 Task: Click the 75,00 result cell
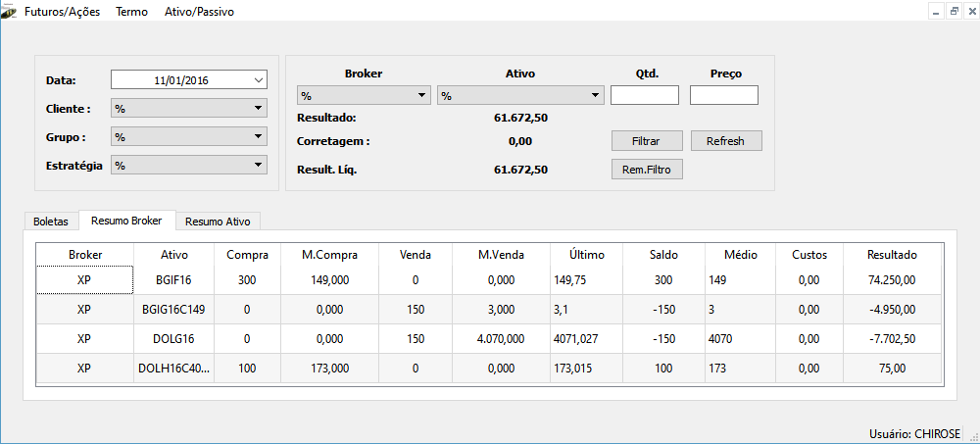pyautogui.click(x=892, y=369)
